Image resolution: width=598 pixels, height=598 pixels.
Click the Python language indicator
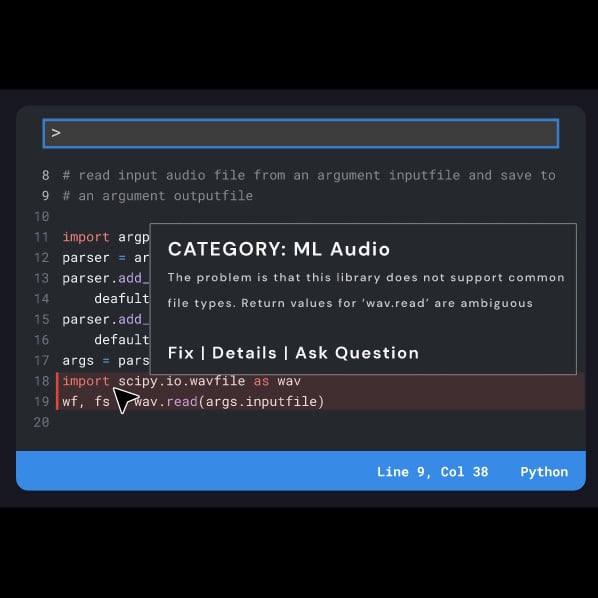544,472
